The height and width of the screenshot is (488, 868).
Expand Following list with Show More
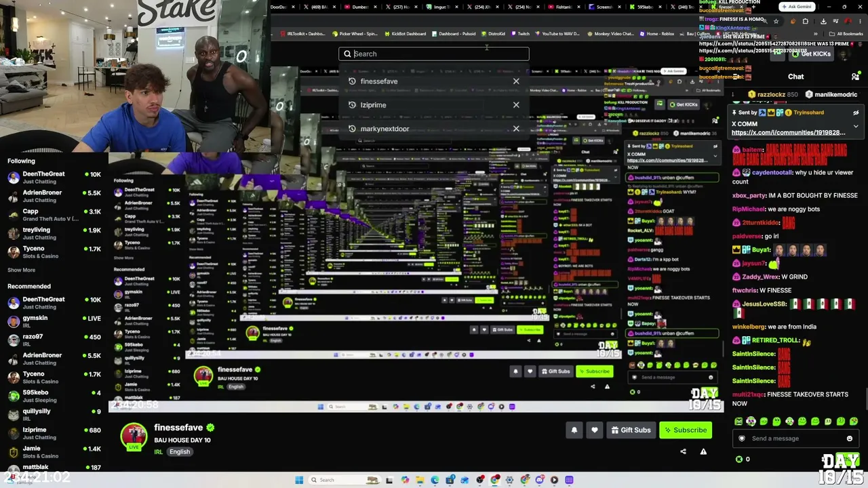[x=21, y=270]
